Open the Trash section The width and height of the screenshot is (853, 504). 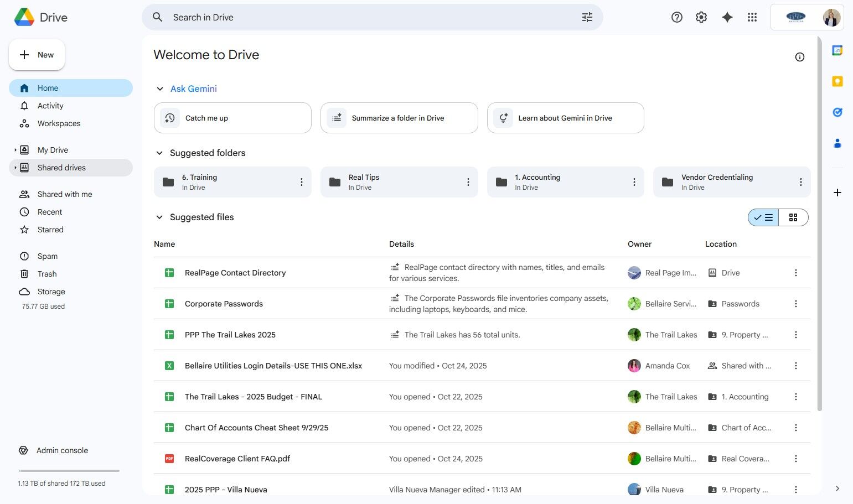[x=47, y=274]
